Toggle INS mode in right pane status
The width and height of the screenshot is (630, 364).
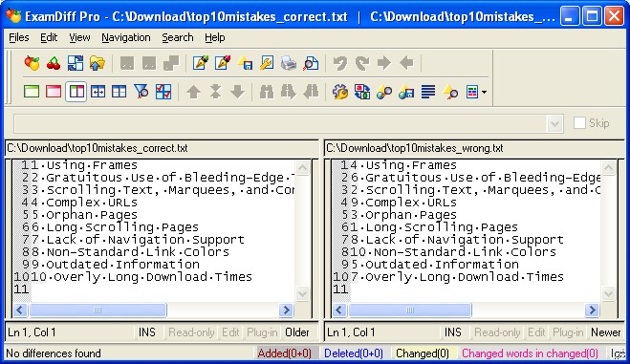coord(453,332)
